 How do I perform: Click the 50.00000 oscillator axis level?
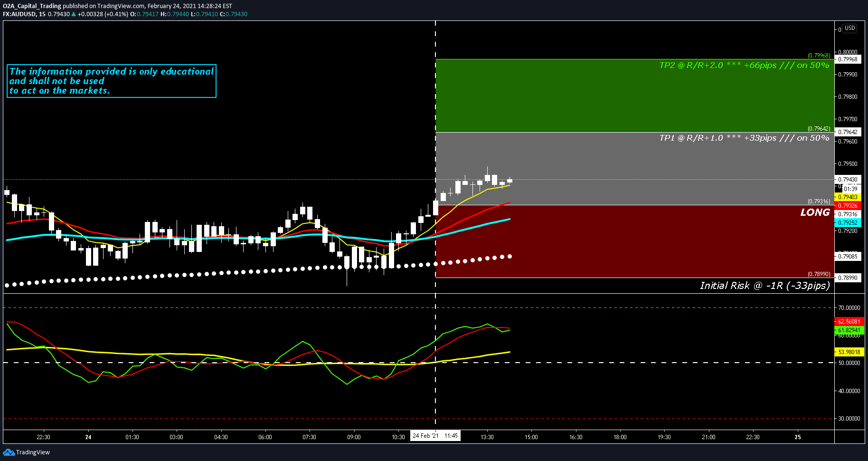(x=849, y=363)
